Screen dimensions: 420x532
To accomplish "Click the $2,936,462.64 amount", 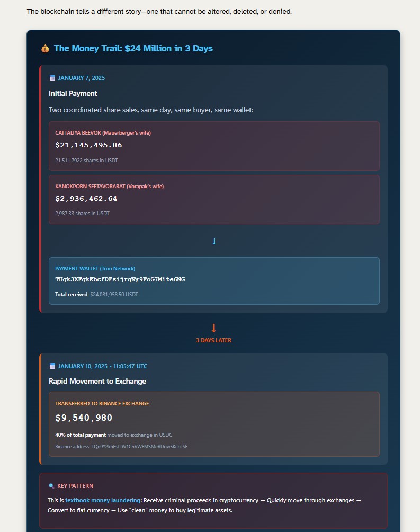I will [x=86, y=199].
